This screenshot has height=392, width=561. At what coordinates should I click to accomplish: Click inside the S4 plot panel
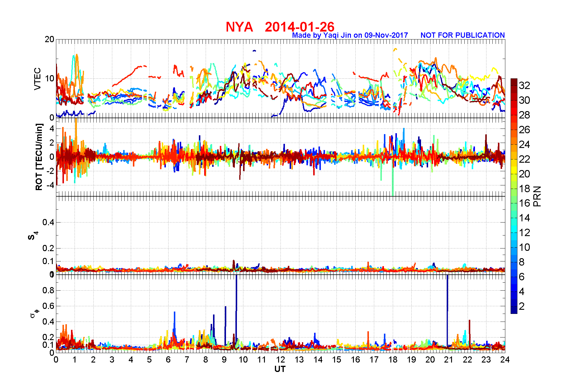pos(280,235)
